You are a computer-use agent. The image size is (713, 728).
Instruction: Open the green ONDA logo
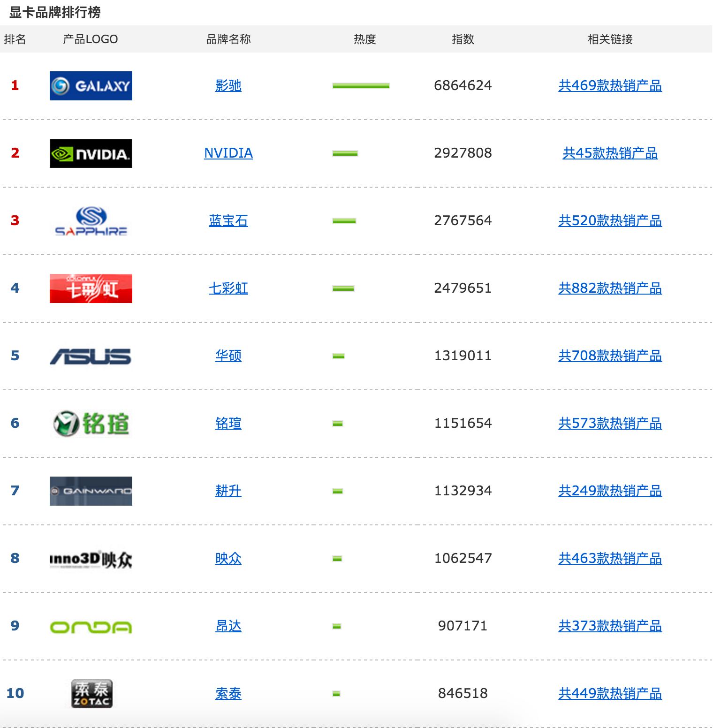click(91, 627)
